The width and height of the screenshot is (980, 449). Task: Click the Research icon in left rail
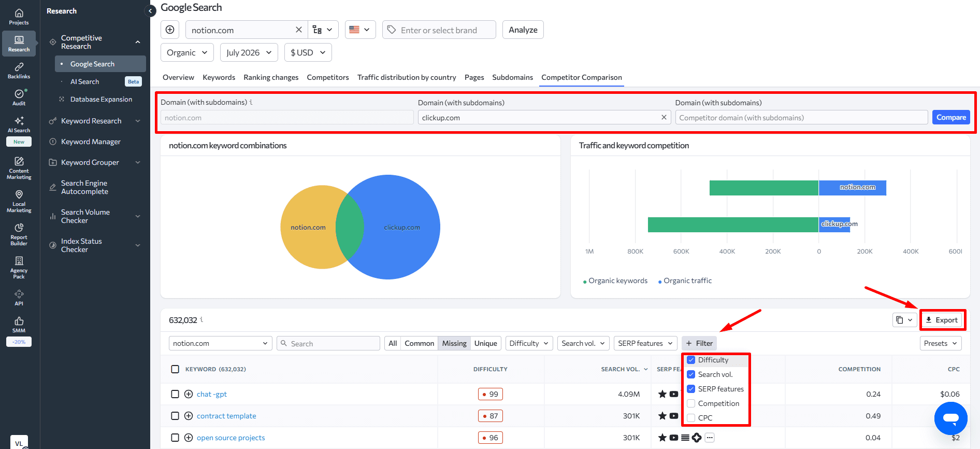coord(19,44)
